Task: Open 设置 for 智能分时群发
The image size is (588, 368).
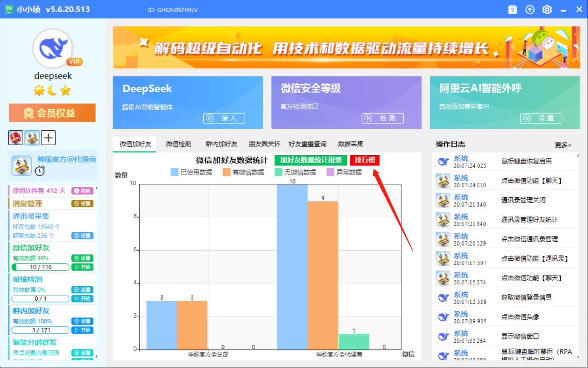Action: click(x=82, y=353)
